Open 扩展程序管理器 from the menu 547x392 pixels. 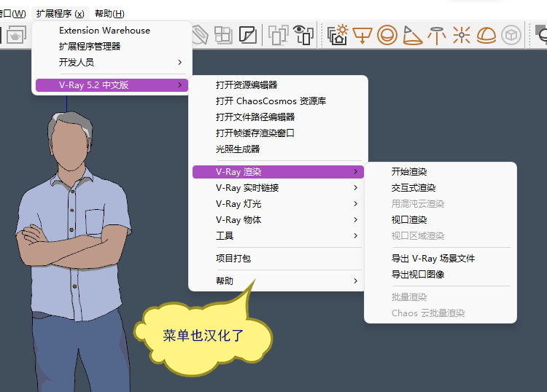coord(112,47)
